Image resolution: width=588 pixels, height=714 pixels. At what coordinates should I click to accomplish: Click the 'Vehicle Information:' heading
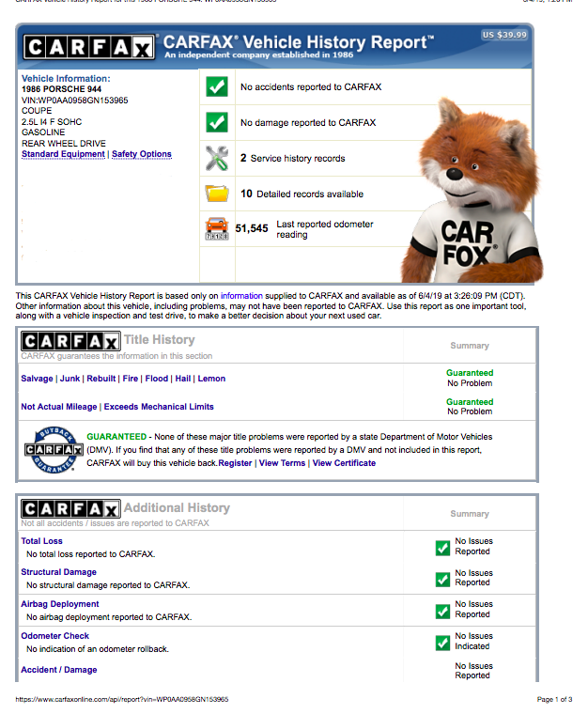click(x=66, y=78)
